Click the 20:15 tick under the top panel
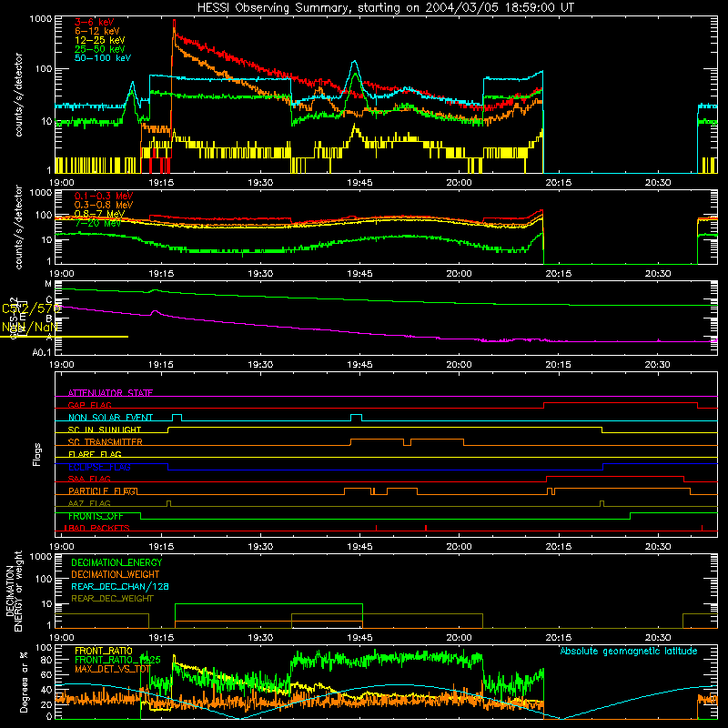The width and height of the screenshot is (728, 728). click(558, 183)
